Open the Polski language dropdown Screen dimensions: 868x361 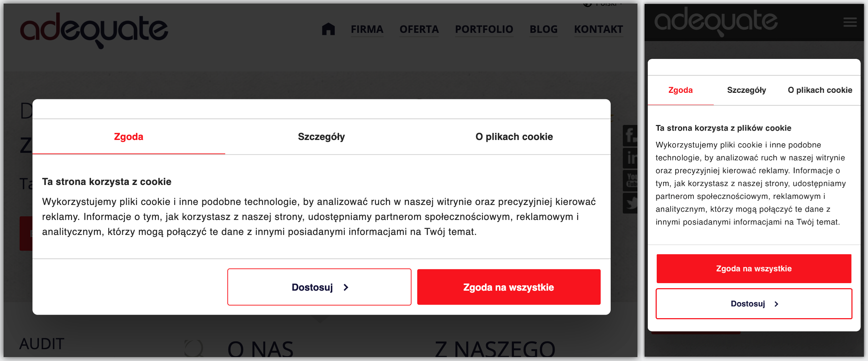click(x=603, y=4)
